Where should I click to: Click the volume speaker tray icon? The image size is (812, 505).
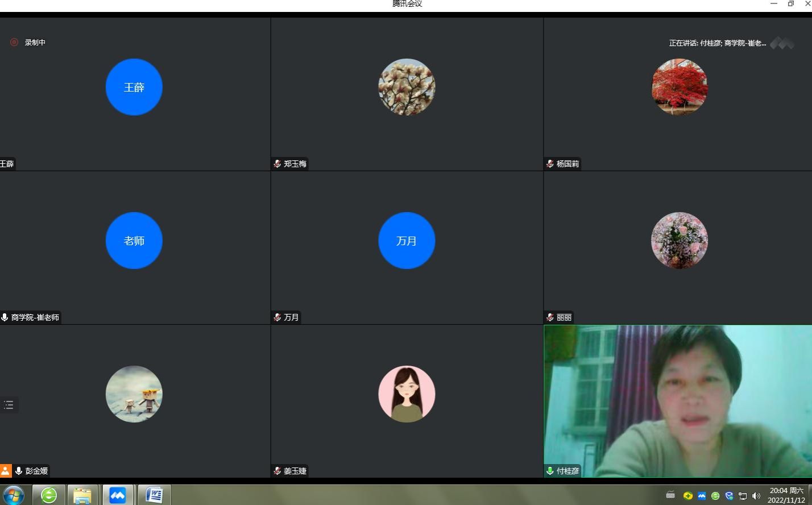coord(756,496)
